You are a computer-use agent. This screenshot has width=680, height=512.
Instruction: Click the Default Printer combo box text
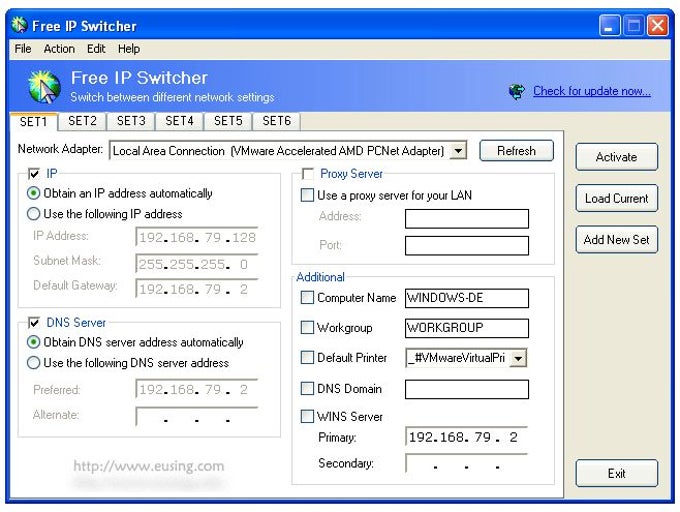pyautogui.click(x=457, y=358)
